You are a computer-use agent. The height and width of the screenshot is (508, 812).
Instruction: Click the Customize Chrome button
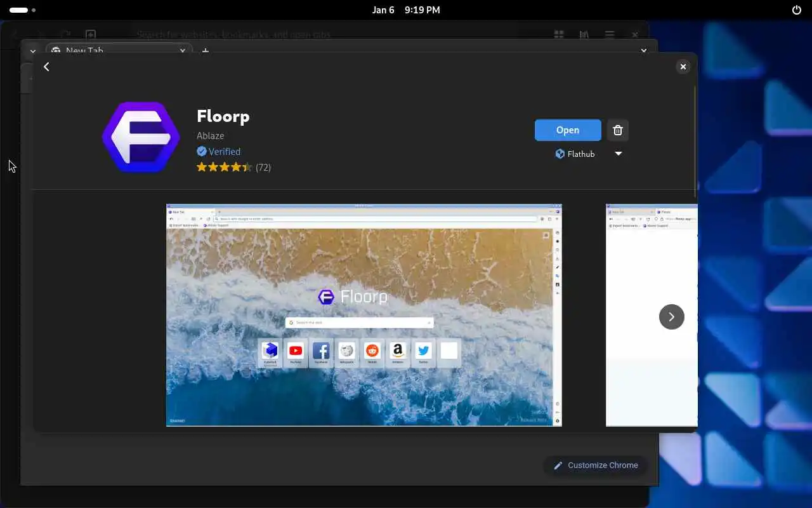pos(596,465)
